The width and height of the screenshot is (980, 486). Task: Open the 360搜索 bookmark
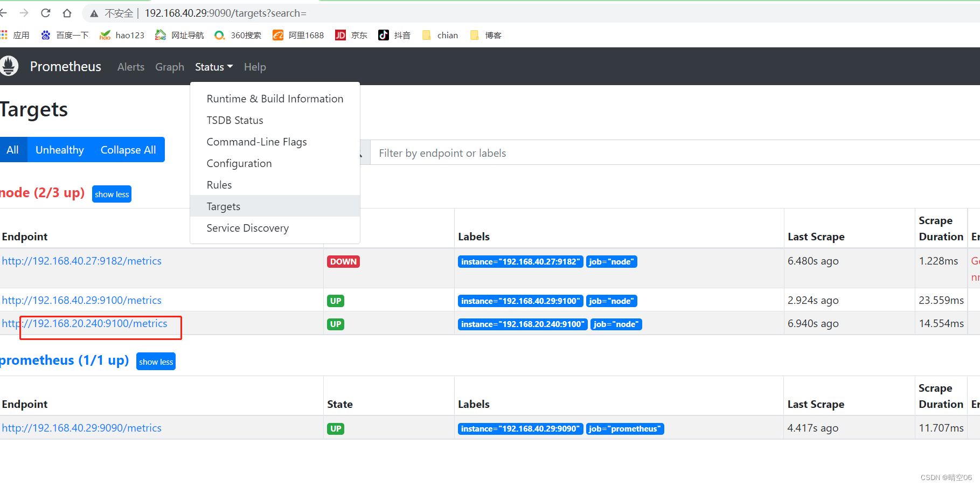point(237,35)
